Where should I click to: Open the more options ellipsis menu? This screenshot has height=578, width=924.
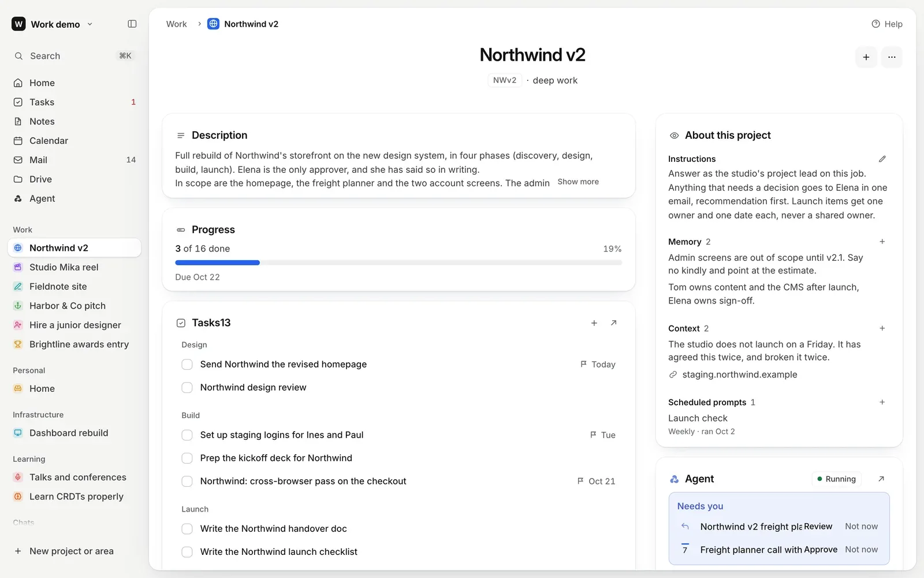click(892, 57)
